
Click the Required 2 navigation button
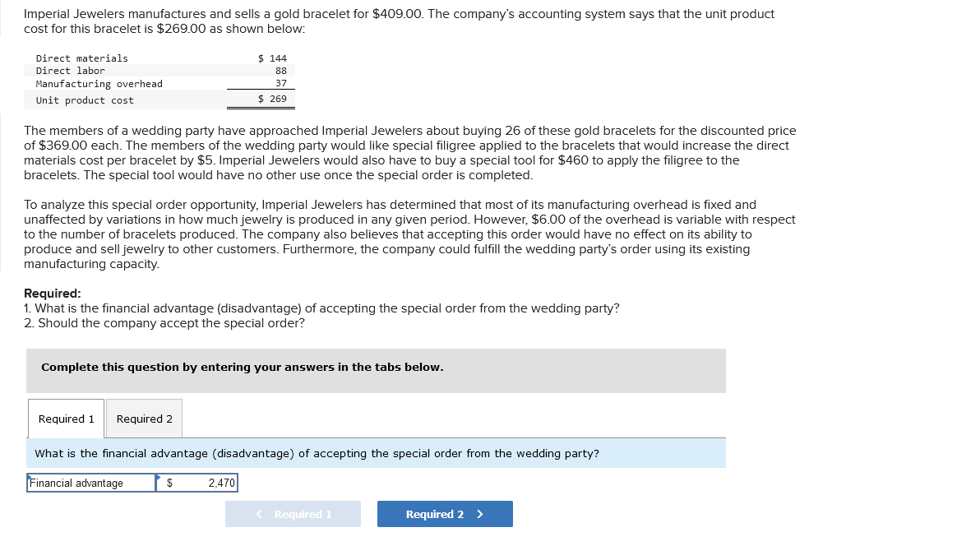click(445, 514)
